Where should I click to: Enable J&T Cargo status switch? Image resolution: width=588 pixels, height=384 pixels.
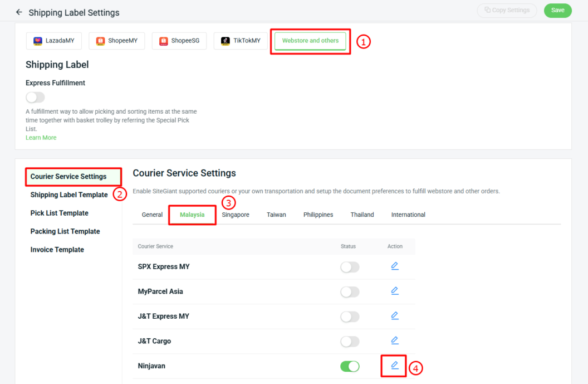tap(350, 341)
